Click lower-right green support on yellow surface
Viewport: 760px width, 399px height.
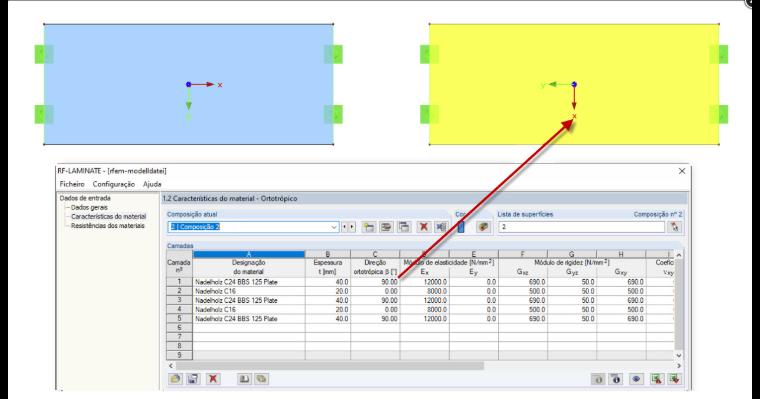pyautogui.click(x=719, y=114)
